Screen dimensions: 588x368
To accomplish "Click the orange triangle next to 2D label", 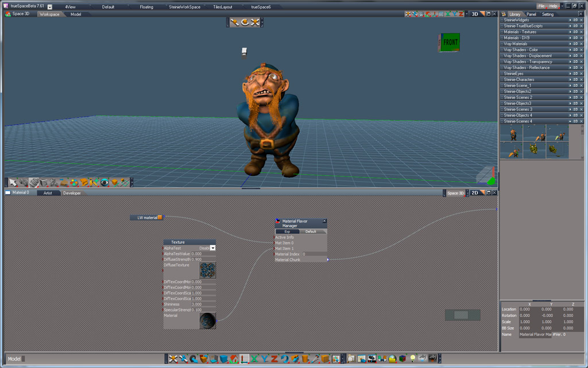I will [482, 193].
